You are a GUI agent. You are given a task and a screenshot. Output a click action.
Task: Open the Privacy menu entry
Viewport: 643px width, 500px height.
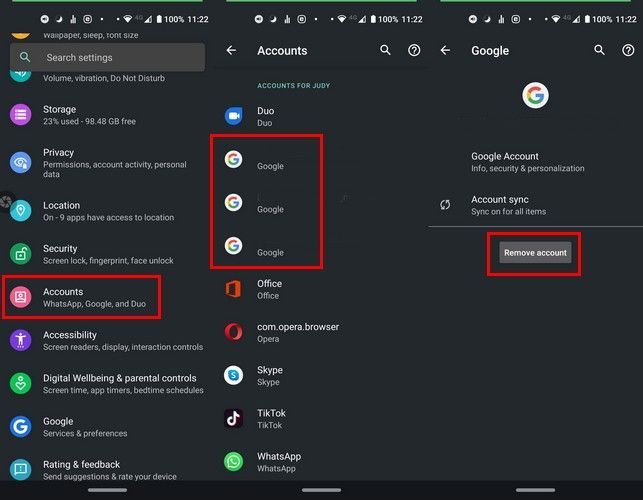(105, 163)
